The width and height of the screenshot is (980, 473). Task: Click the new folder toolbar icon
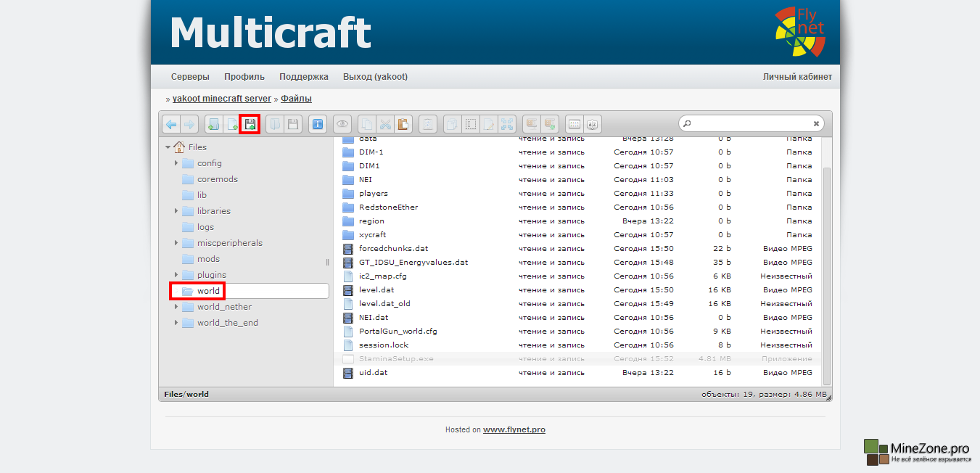[214, 125]
